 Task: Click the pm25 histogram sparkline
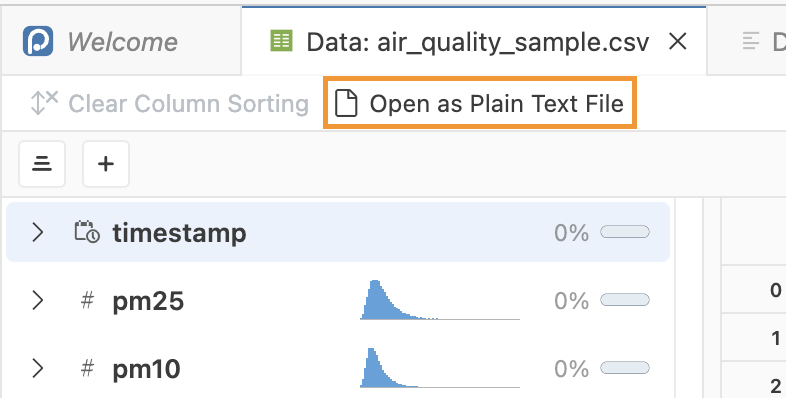pyautogui.click(x=440, y=300)
